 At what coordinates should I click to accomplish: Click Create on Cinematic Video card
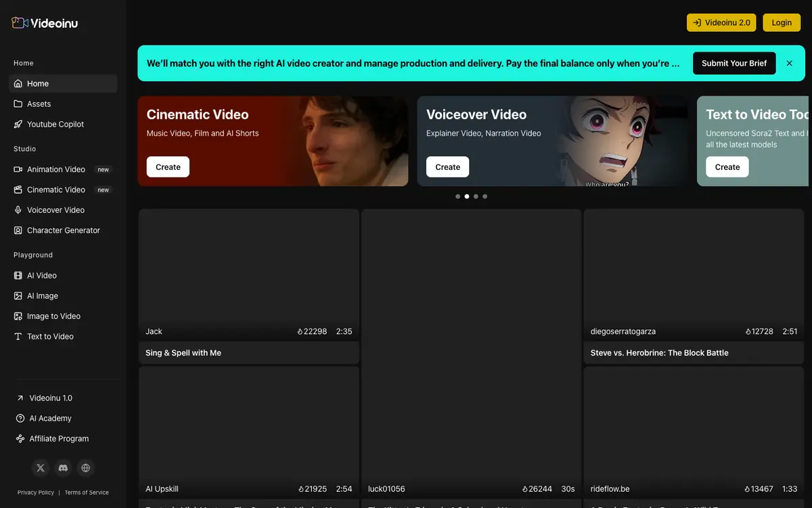point(168,167)
